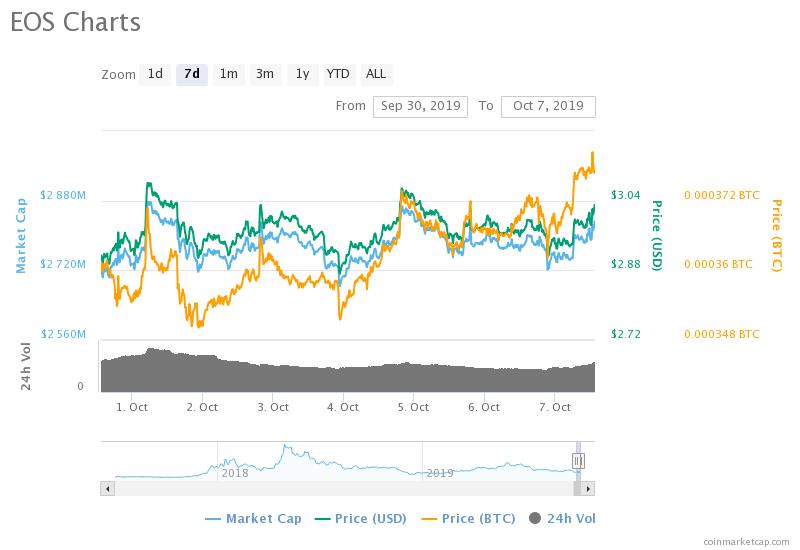800x550 pixels.
Task: Click the 0.000372 BTC axis label
Action: point(721,195)
